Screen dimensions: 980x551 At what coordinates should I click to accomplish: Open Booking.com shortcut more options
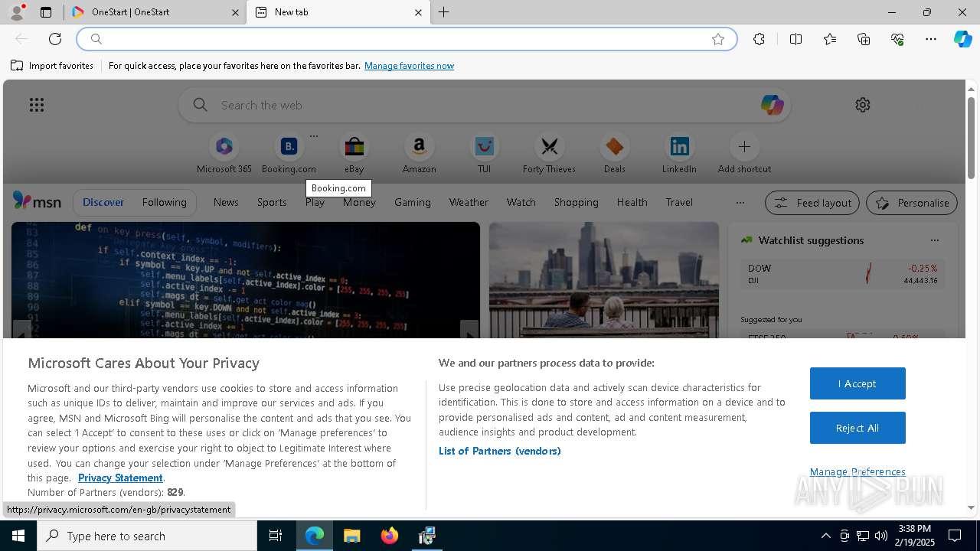point(313,136)
